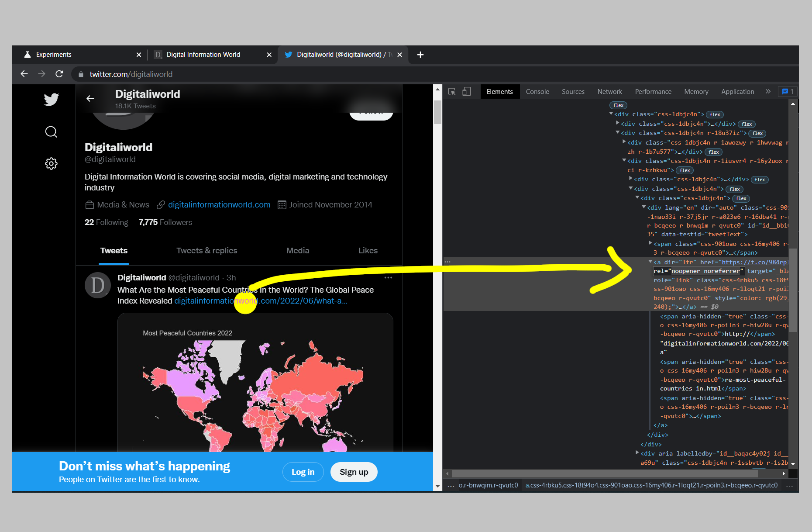Open tweet more options three-dot menu
Screen dimensions: 812x532
coord(388,277)
